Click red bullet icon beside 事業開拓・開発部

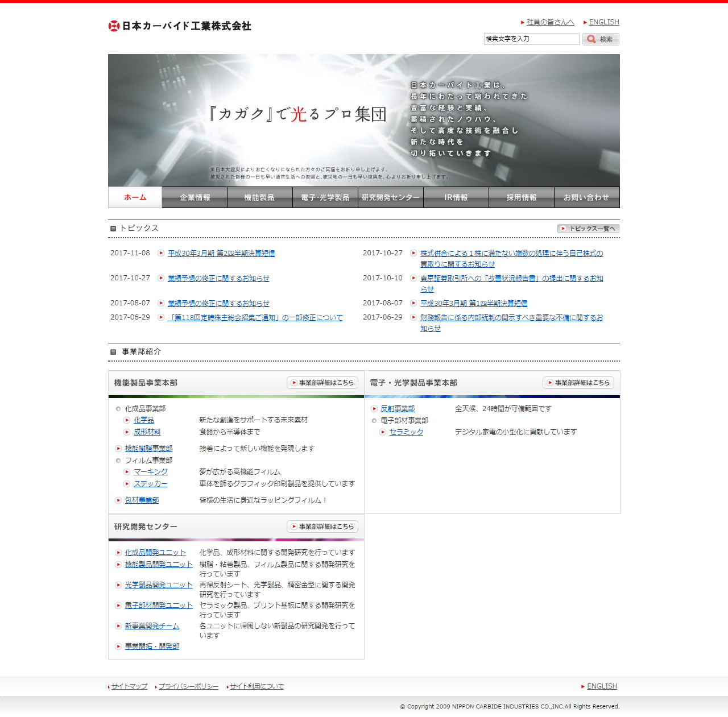118,646
